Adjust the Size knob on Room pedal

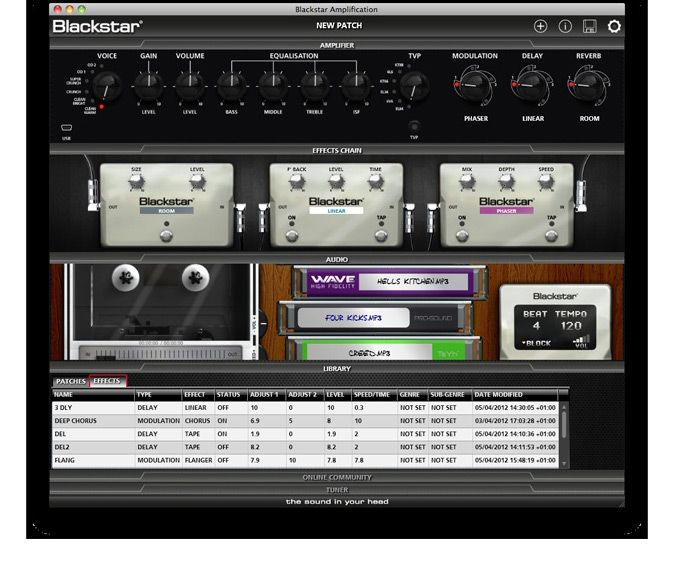click(x=136, y=182)
